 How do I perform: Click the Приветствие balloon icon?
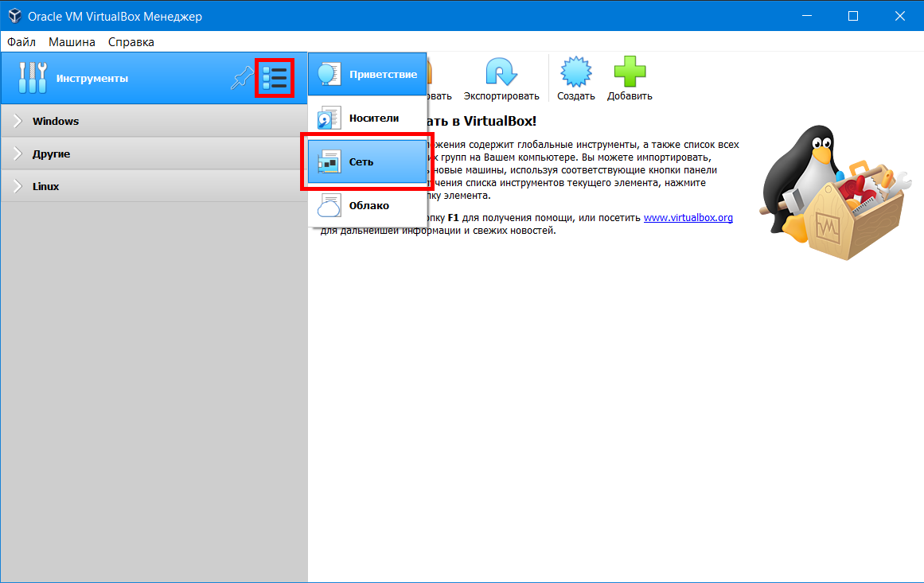click(329, 74)
